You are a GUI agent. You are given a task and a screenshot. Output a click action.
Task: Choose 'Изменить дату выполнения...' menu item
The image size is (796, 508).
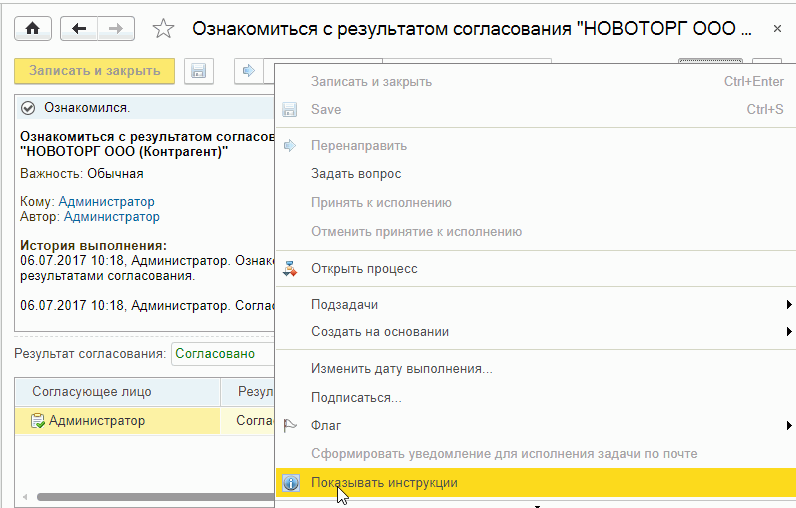(536, 369)
